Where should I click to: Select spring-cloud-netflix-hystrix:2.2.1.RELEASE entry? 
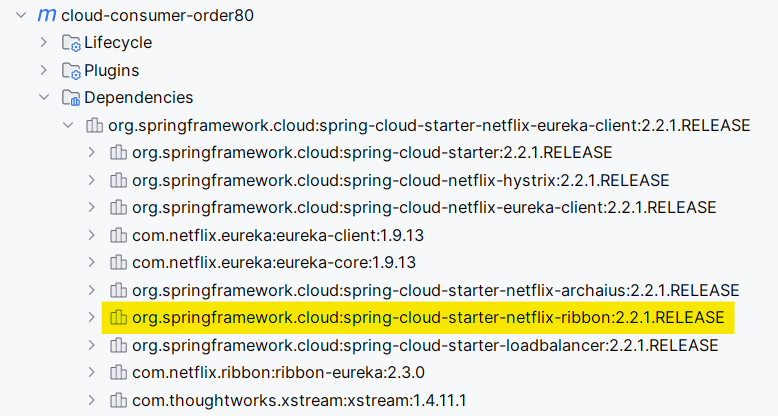400,180
